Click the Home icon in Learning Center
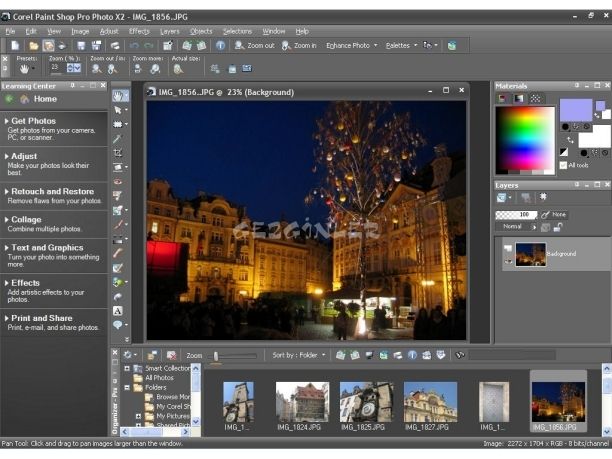 pos(22,99)
